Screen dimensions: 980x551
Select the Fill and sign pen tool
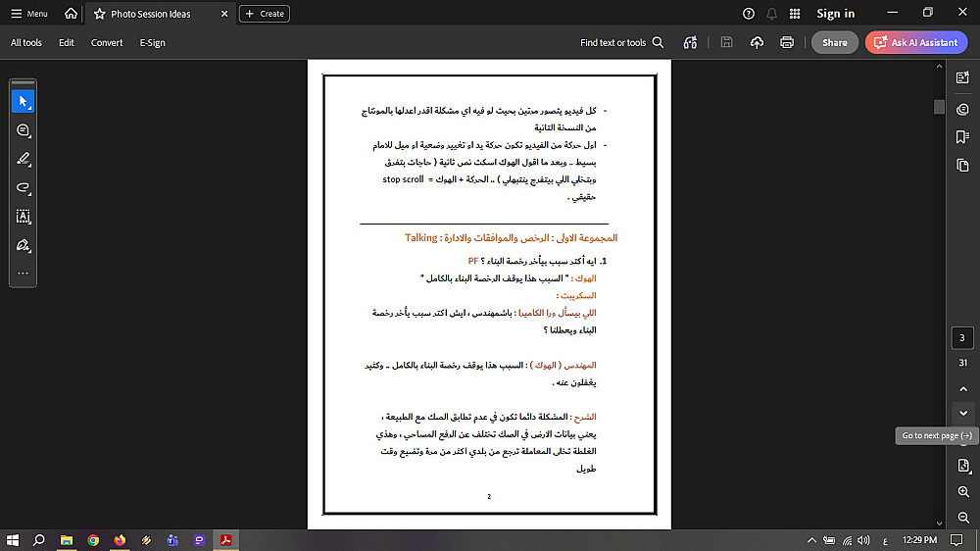pos(24,245)
